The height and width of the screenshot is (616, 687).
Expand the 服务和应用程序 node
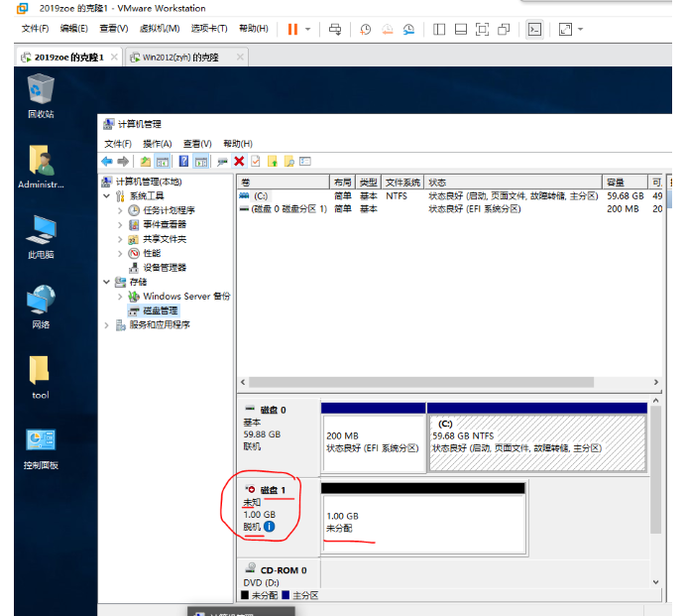coord(106,325)
